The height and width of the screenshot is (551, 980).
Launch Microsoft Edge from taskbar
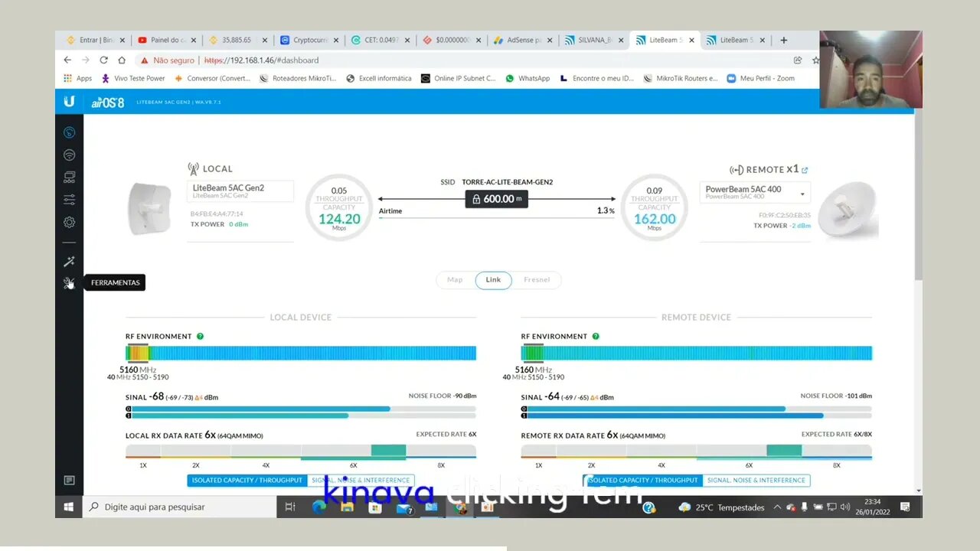click(319, 507)
